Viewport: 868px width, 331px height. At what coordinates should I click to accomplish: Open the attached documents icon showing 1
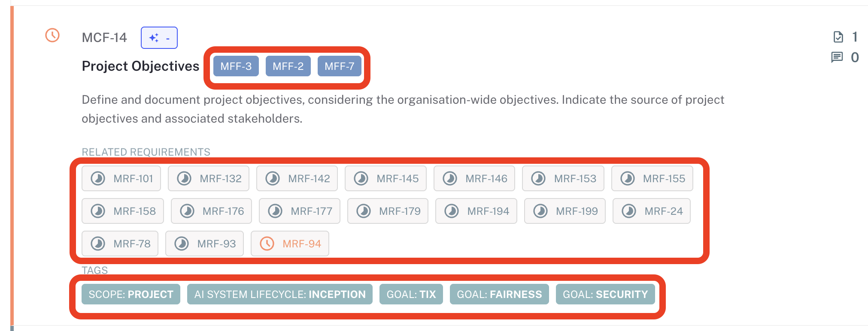[838, 37]
